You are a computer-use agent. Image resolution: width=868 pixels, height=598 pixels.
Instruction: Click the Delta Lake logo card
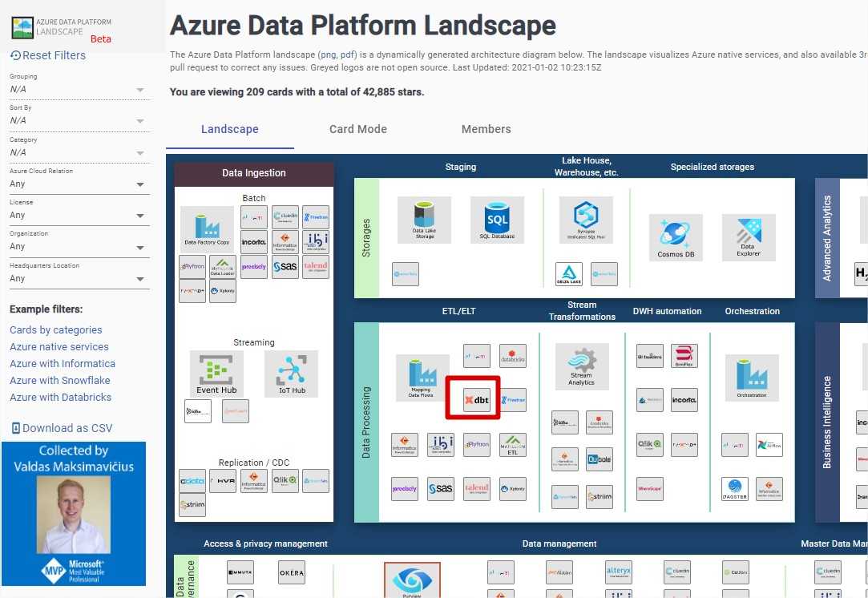568,274
